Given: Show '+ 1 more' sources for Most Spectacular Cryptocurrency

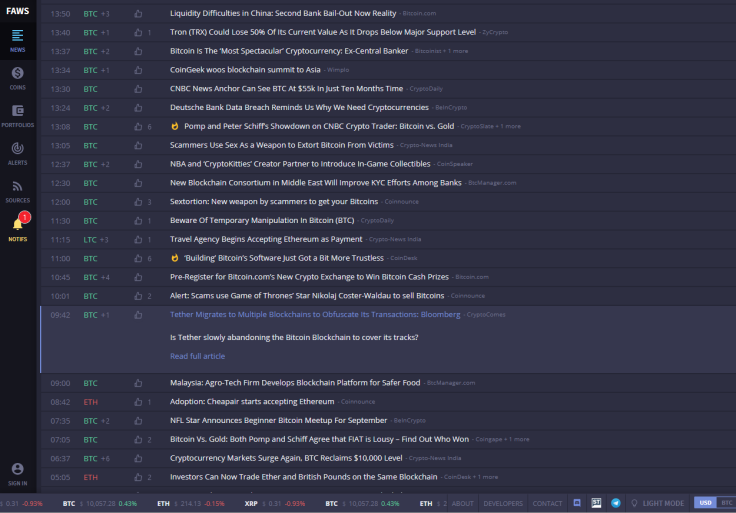Looking at the screenshot, I should (455, 51).
